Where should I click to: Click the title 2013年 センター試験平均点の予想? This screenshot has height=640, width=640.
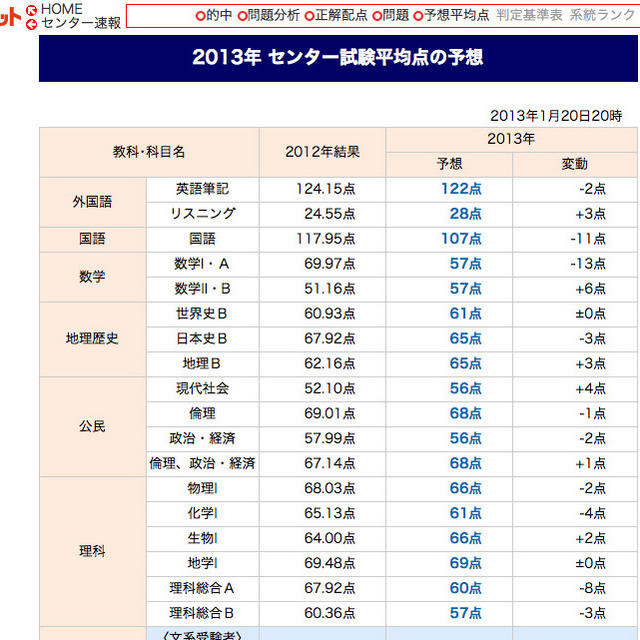click(x=338, y=57)
